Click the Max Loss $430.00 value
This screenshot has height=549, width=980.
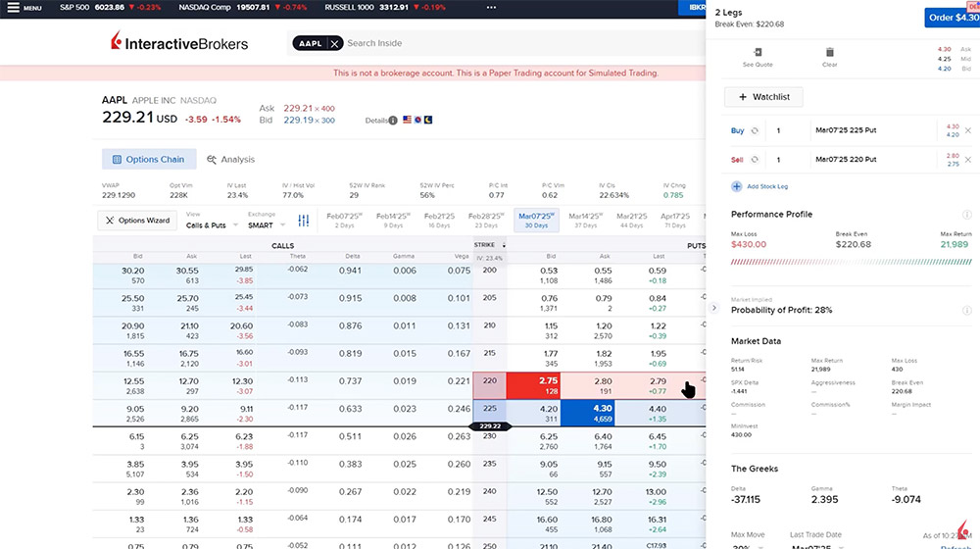(x=748, y=244)
